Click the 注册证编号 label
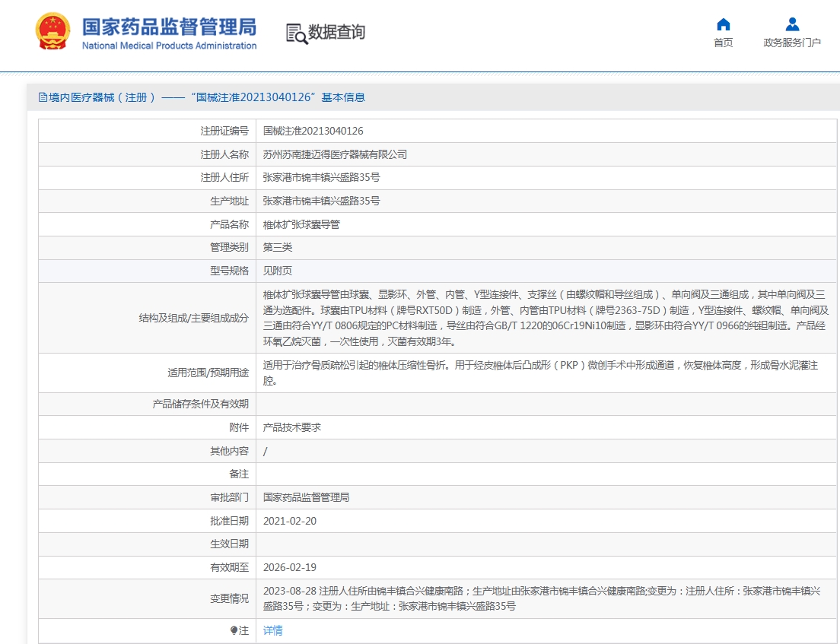840x644 pixels. tap(224, 131)
